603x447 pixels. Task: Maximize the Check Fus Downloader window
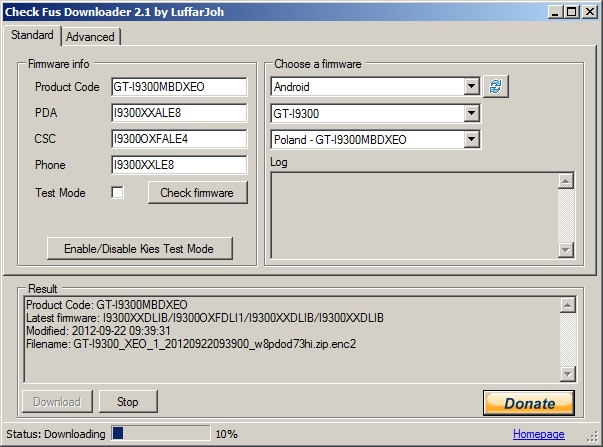pos(572,12)
